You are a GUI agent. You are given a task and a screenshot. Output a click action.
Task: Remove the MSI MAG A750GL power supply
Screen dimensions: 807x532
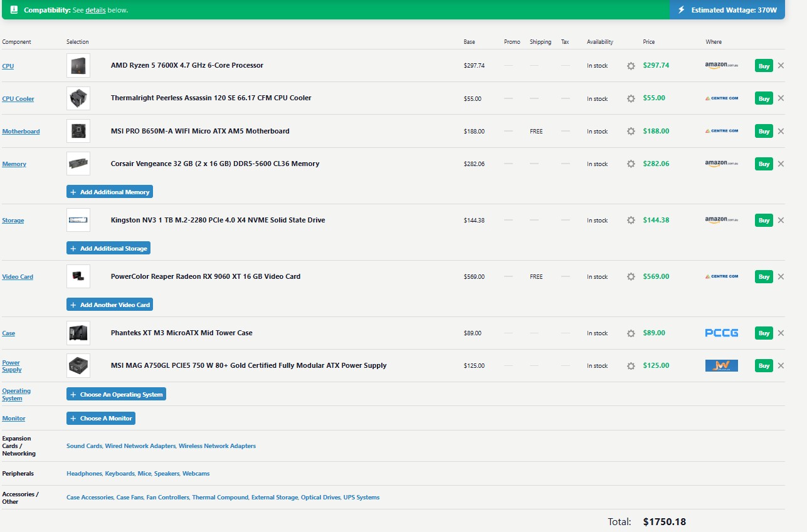[781, 365]
